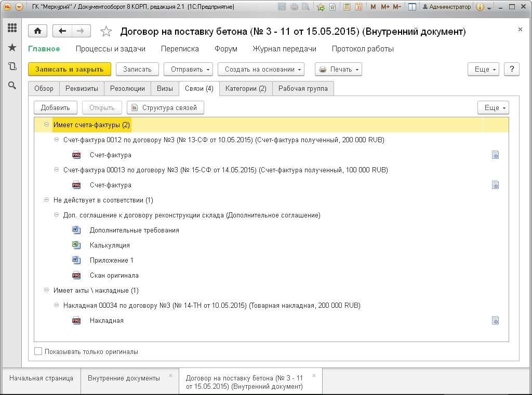Open search magnifier in left sidebar
This screenshot has width=532, height=395.
pos(12,86)
